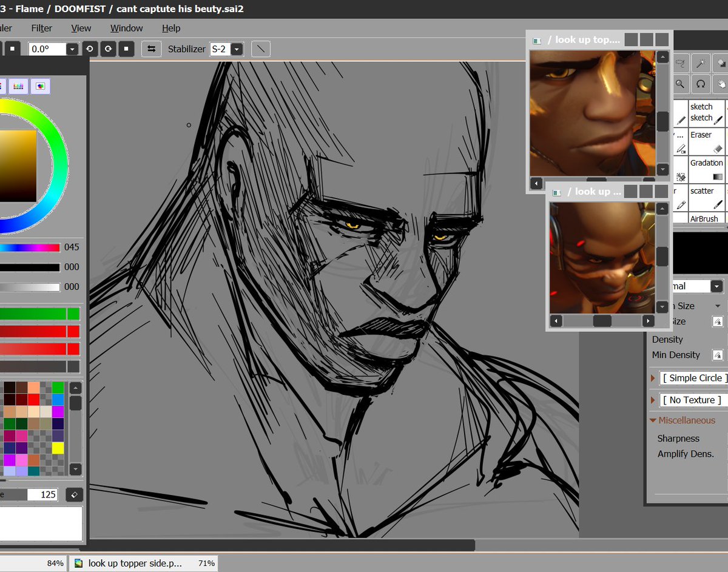Screen dimensions: 728x572
Task: Click the 71% zoom value in document tab
Action: [206, 563]
